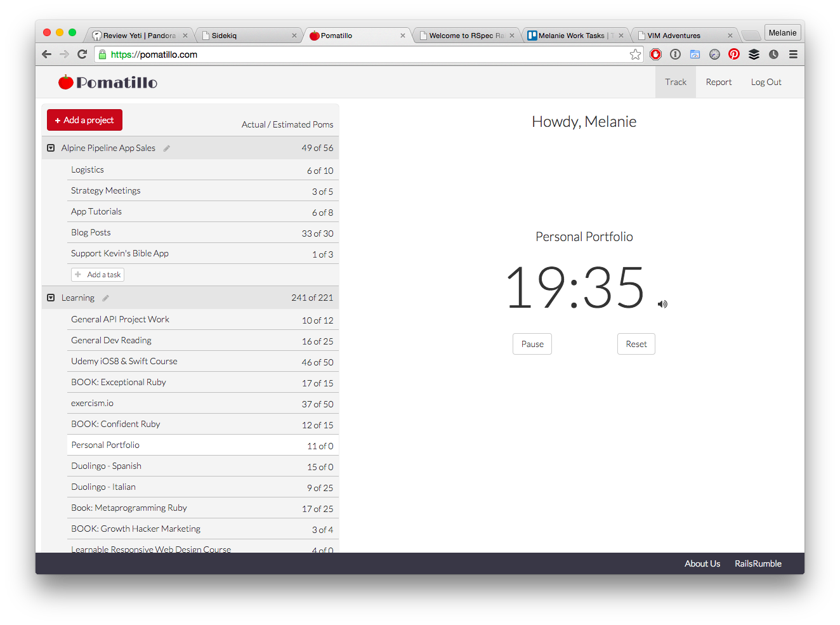The width and height of the screenshot is (840, 625).
Task: Select Duolingo - Spanish task
Action: pyautogui.click(x=202, y=466)
